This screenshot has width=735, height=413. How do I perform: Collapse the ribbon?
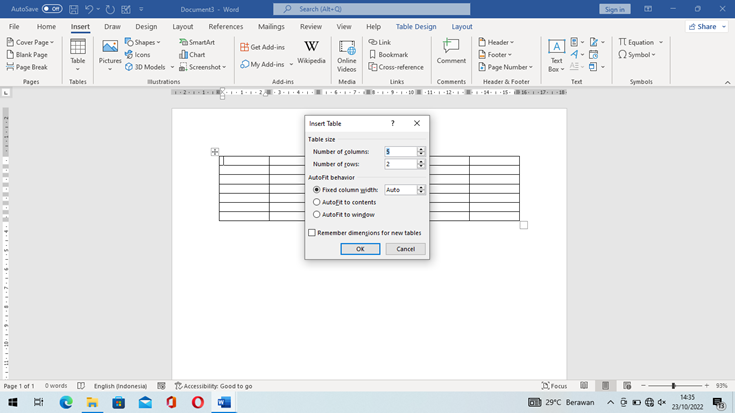(727, 83)
